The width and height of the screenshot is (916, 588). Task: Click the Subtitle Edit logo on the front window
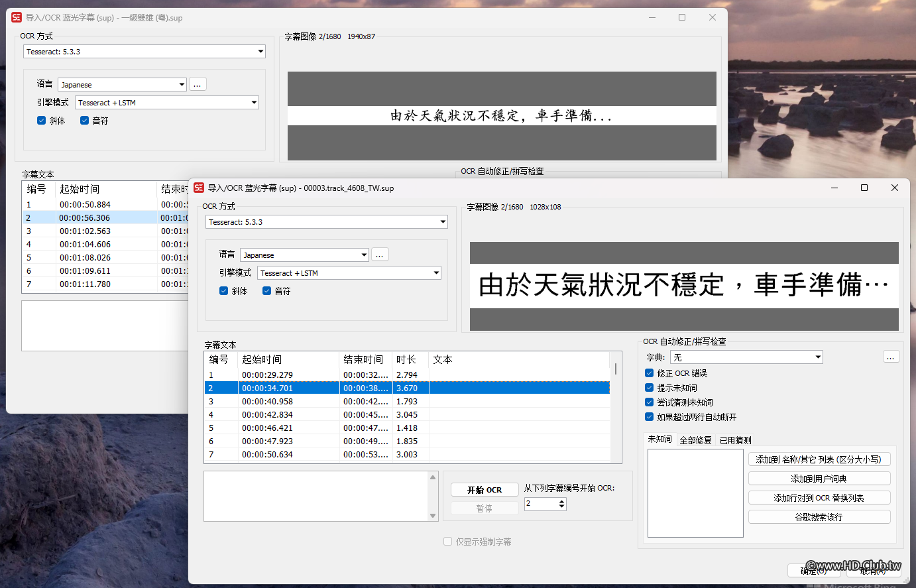(x=198, y=188)
